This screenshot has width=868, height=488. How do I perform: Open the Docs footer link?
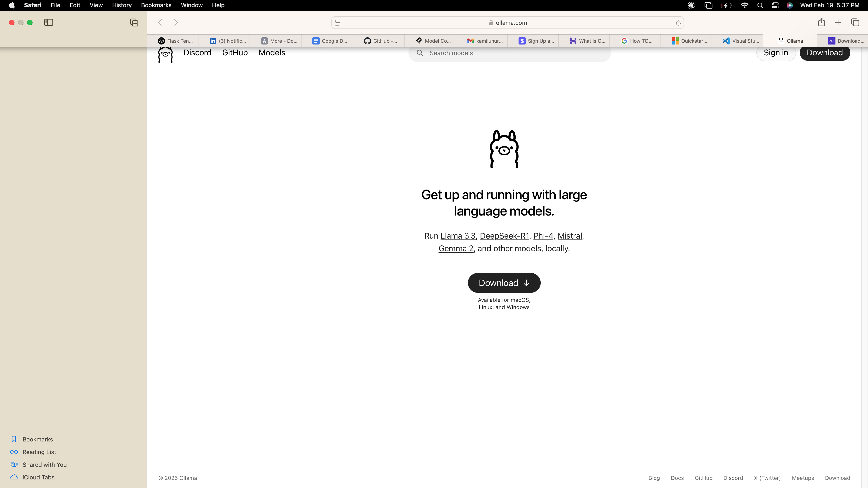point(677,478)
